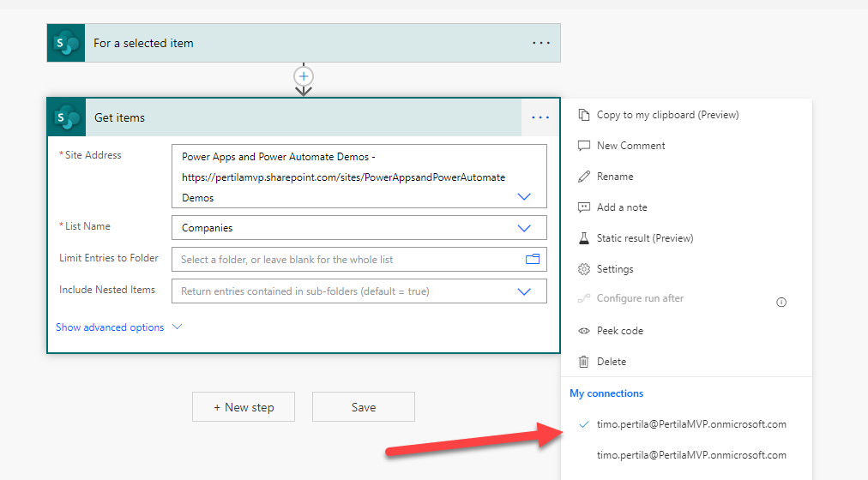Click the Limit Entries to Folder field
The width and height of the screenshot is (868, 480).
(x=347, y=259)
